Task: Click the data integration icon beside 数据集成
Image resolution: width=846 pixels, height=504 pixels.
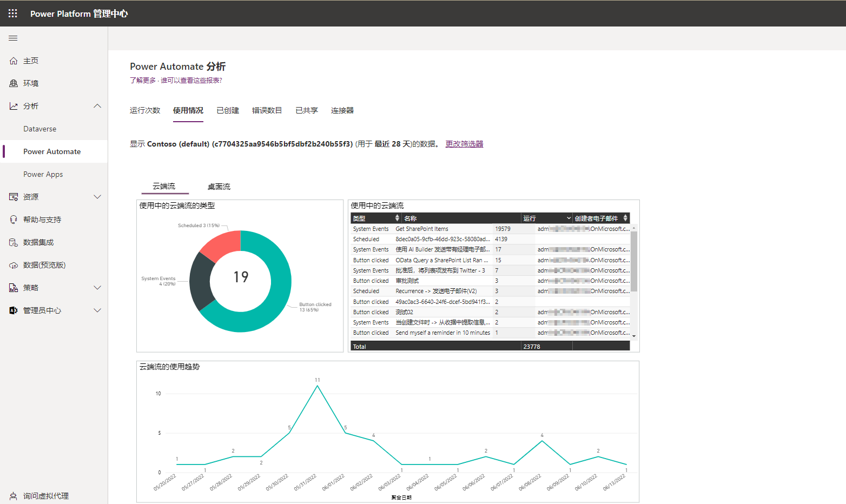Action: tap(14, 242)
